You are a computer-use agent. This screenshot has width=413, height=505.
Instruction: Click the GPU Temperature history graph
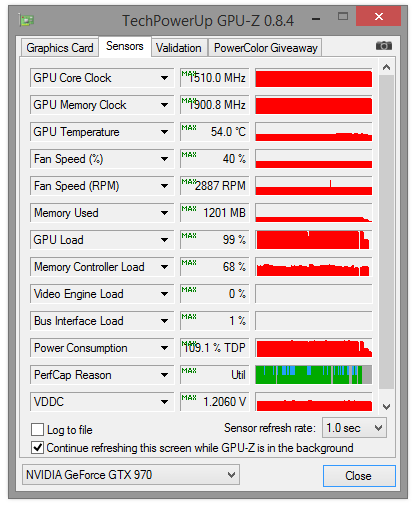point(314,132)
